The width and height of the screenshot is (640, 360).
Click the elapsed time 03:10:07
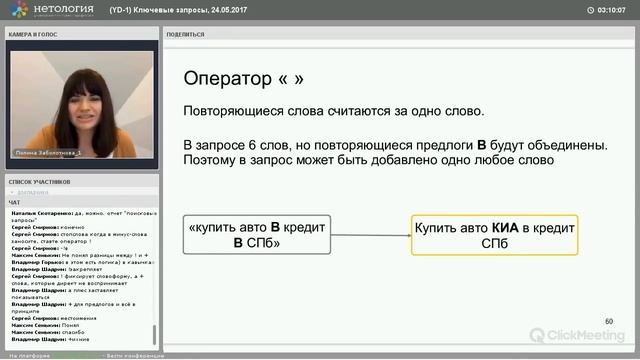tap(611, 10)
